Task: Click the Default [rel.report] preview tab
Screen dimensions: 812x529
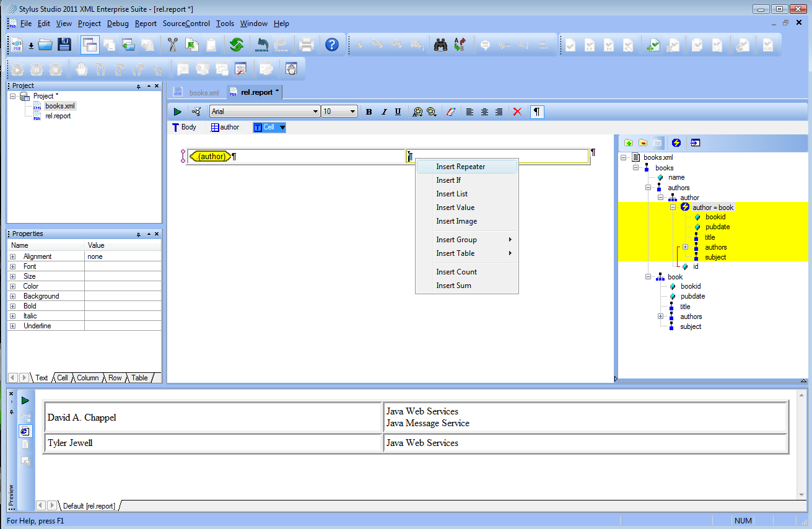Action: point(89,506)
